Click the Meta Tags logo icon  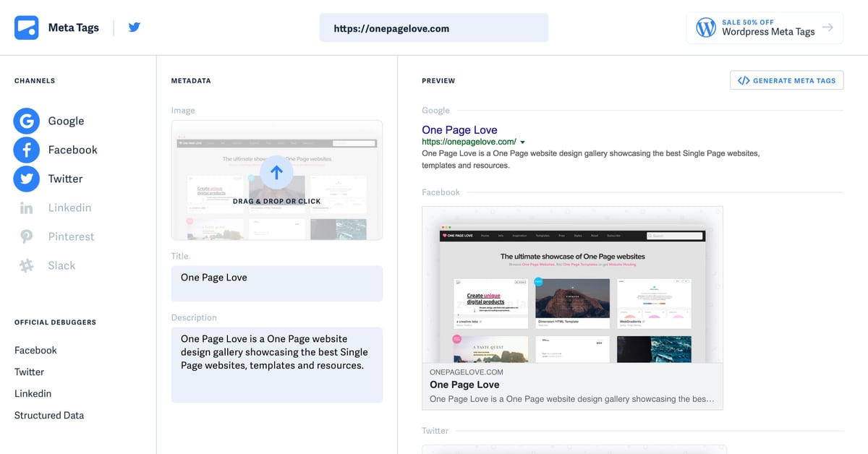26,28
